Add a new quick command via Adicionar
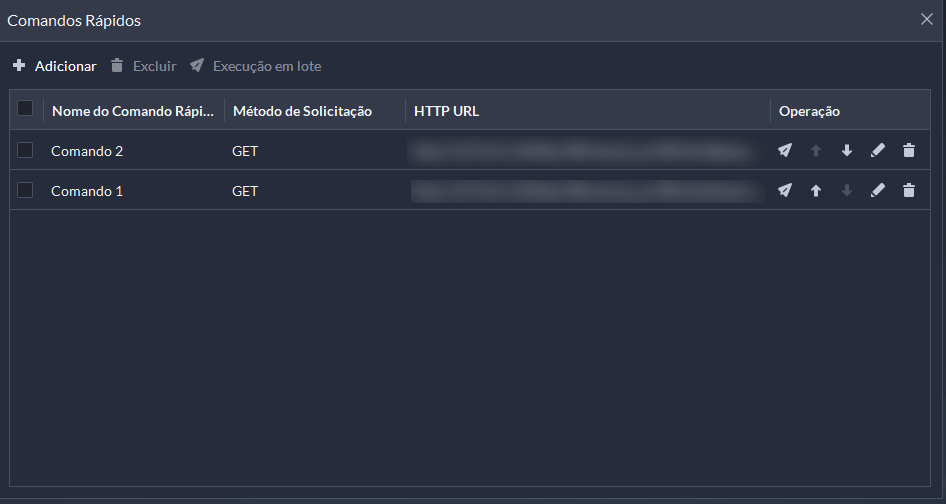The image size is (946, 504). pyautogui.click(x=54, y=66)
